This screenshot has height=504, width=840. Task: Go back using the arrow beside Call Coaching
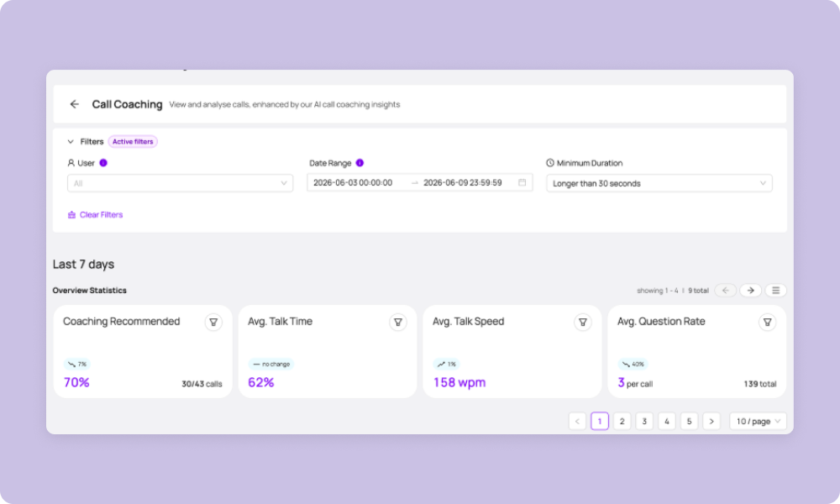[75, 104]
